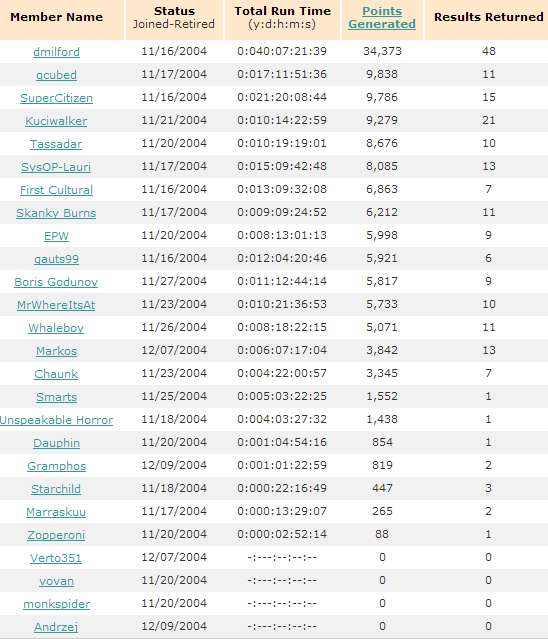Viewport: 548px width, 639px height.
Task: Open the gcubed member profile
Action: point(56,75)
